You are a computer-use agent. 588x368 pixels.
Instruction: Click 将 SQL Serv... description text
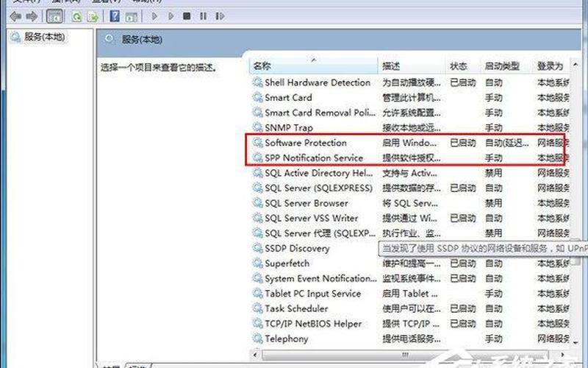point(410,203)
